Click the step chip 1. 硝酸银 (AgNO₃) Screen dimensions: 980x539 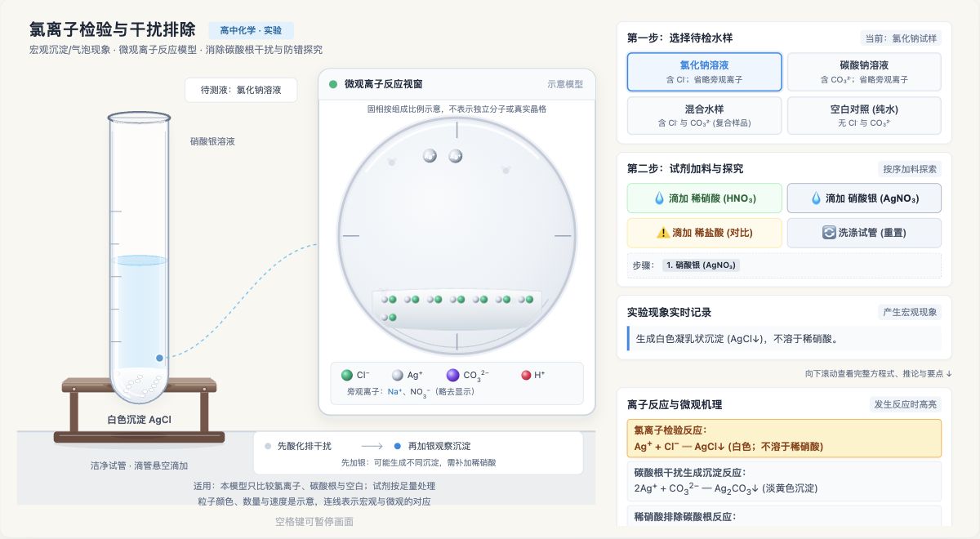pos(702,265)
